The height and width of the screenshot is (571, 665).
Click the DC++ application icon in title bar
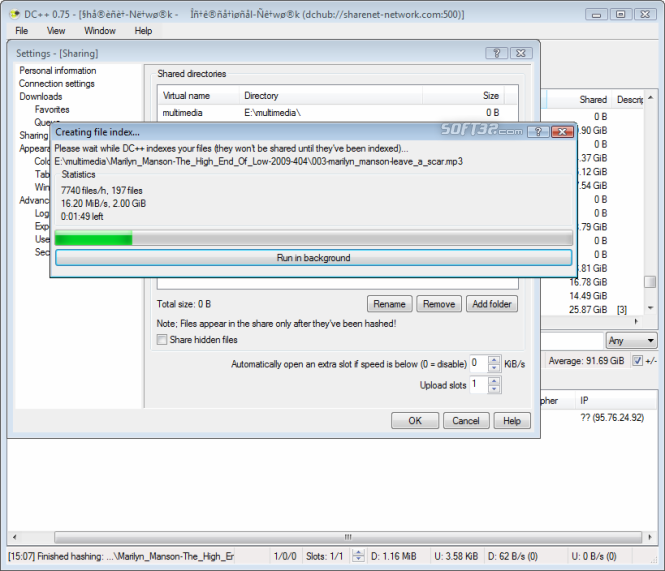coord(15,14)
